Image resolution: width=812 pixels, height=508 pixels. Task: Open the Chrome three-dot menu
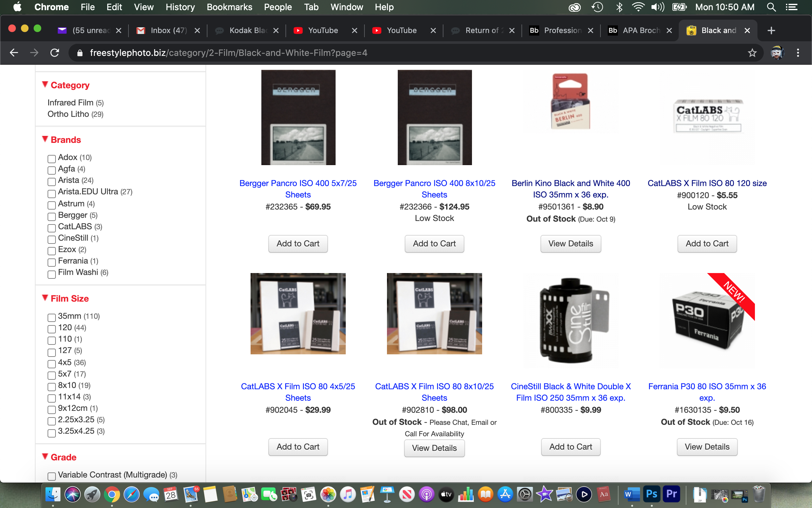coord(798,53)
